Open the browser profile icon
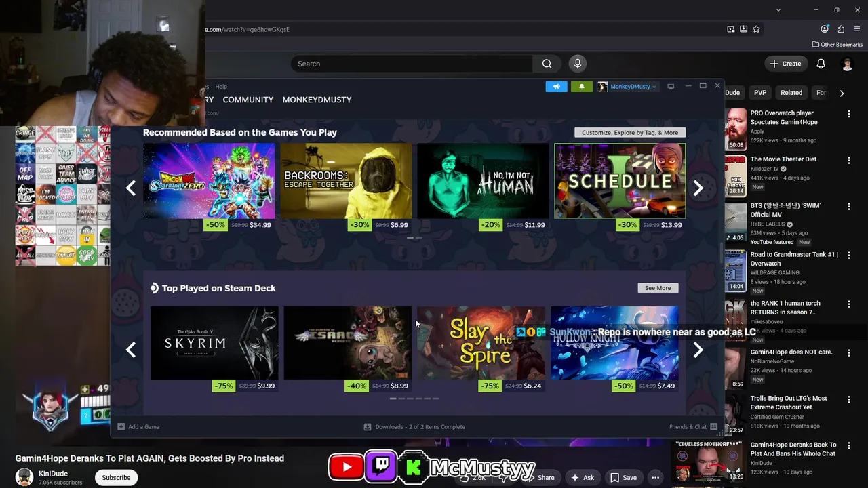This screenshot has width=868, height=488. [x=825, y=29]
